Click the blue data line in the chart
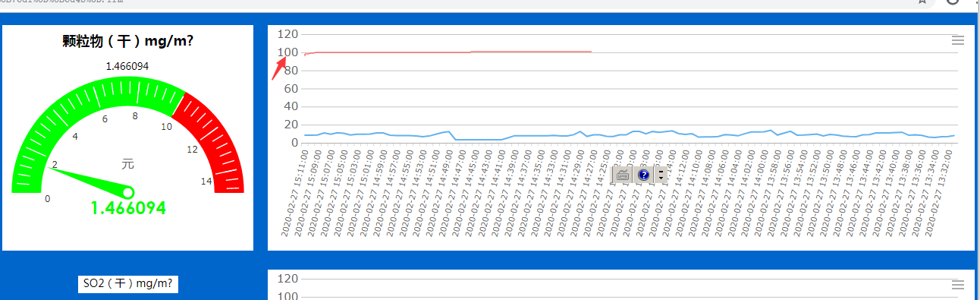 click(630, 135)
